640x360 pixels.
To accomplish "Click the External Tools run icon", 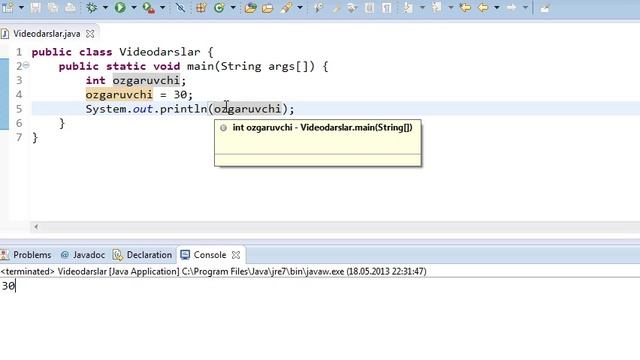I will pyautogui.click(x=149, y=7).
